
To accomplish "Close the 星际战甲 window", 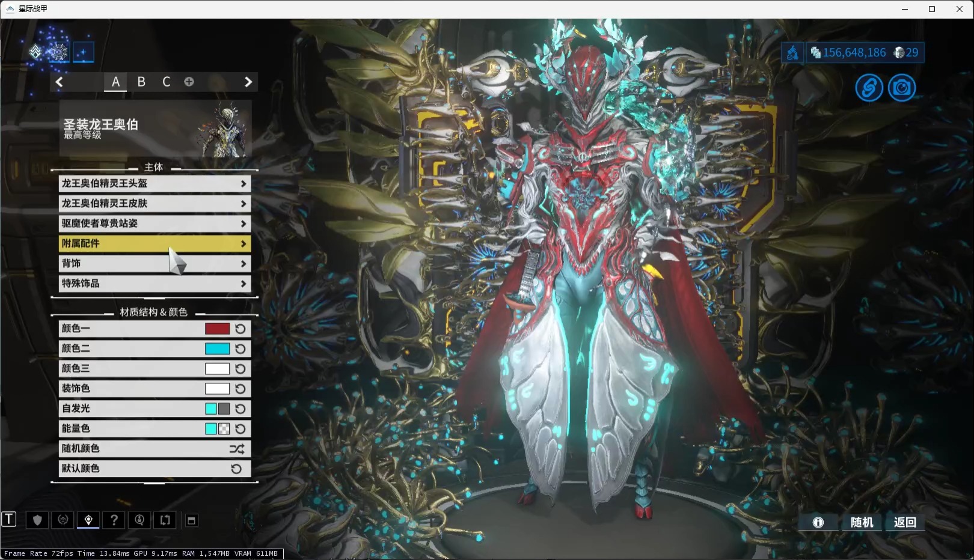I will pos(960,9).
